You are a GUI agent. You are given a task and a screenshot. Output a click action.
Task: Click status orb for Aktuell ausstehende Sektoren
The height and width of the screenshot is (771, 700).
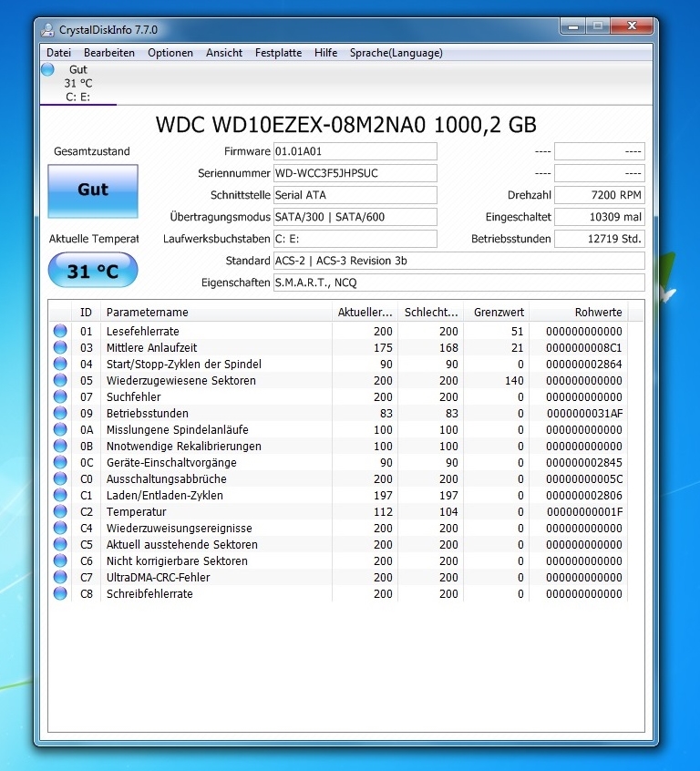pyautogui.click(x=60, y=544)
